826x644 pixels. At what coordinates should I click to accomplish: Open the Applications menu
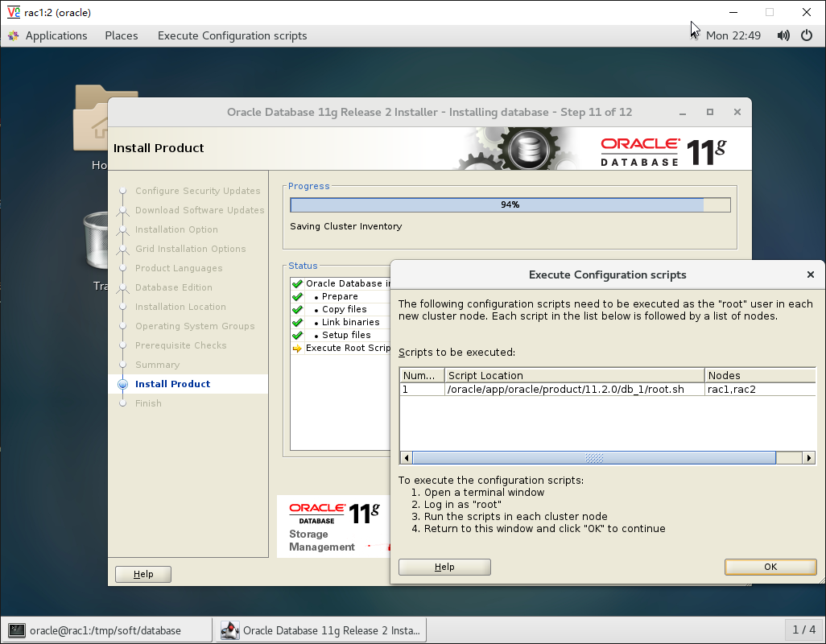56,35
